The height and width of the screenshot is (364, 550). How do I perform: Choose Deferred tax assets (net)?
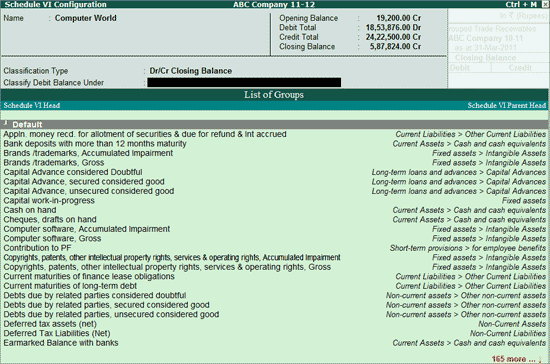(x=275, y=324)
